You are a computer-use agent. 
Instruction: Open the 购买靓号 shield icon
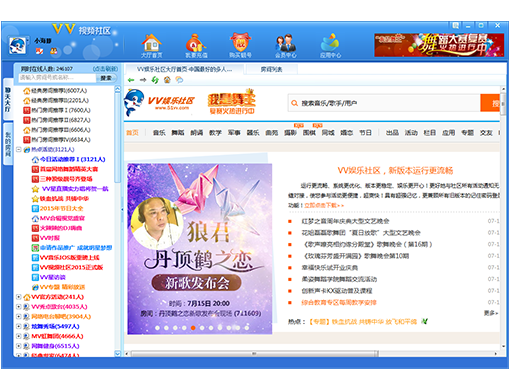[240, 43]
